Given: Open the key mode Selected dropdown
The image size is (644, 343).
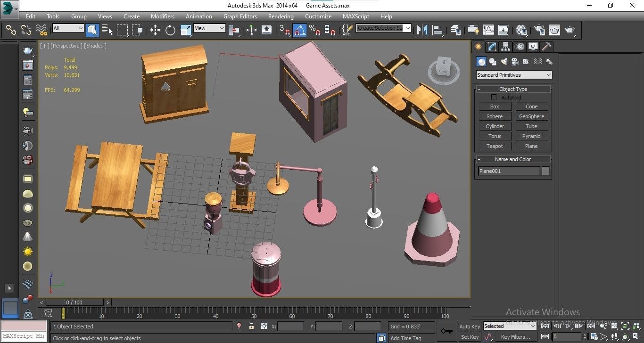Looking at the screenshot, I should pyautogui.click(x=509, y=326).
